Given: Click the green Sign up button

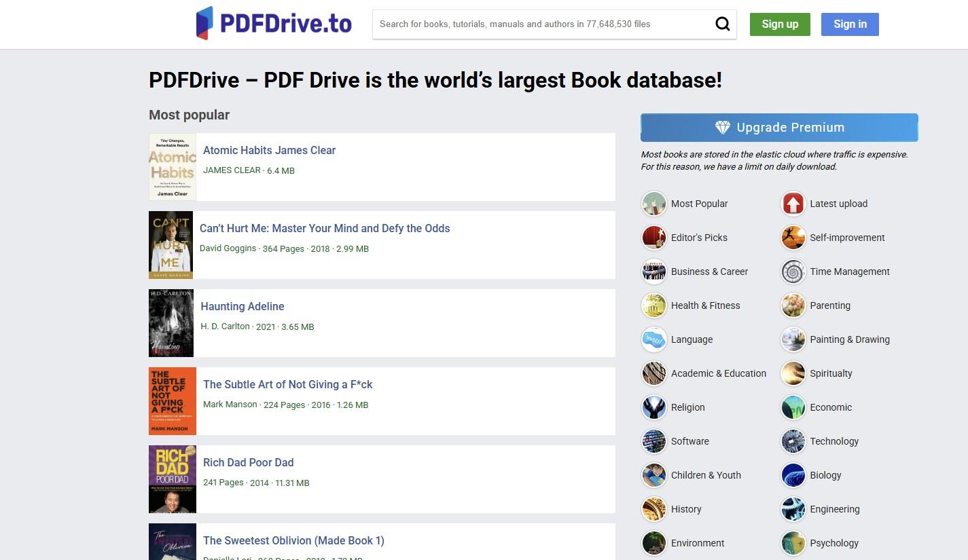Looking at the screenshot, I should click(x=780, y=24).
